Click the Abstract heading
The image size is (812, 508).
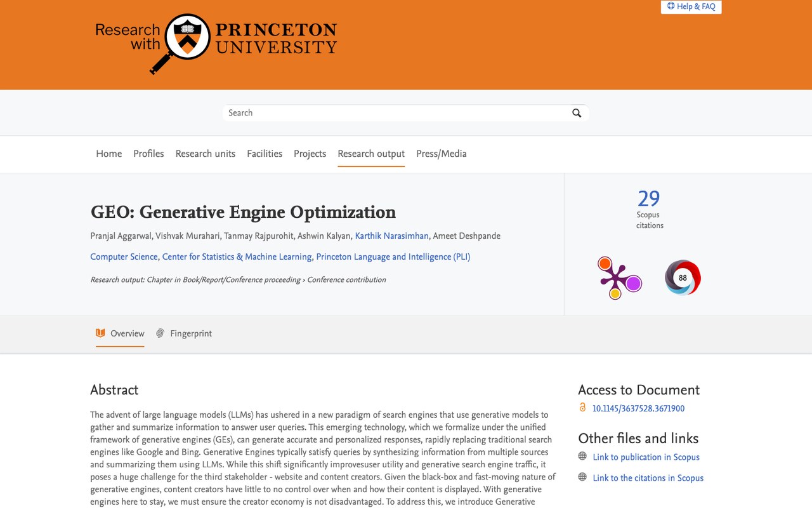pyautogui.click(x=114, y=390)
